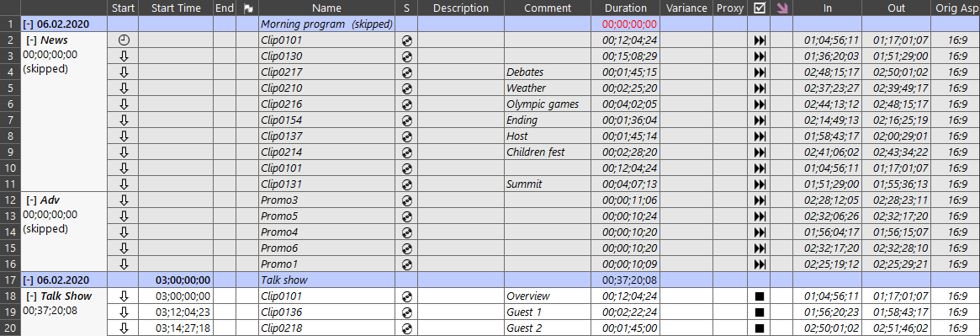Image resolution: width=980 pixels, height=336 pixels.
Task: Click the Duration column header
Action: click(626, 8)
